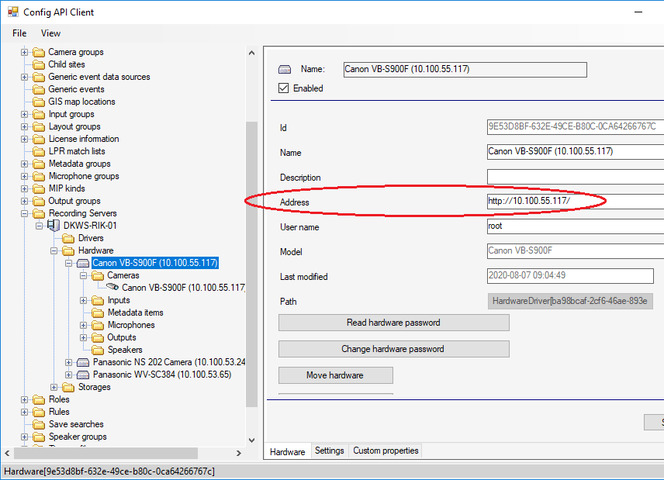Viewport: 664px width, 480px height.
Task: Click the Panasonic NS 202 Camera hardware icon
Action: (83, 362)
